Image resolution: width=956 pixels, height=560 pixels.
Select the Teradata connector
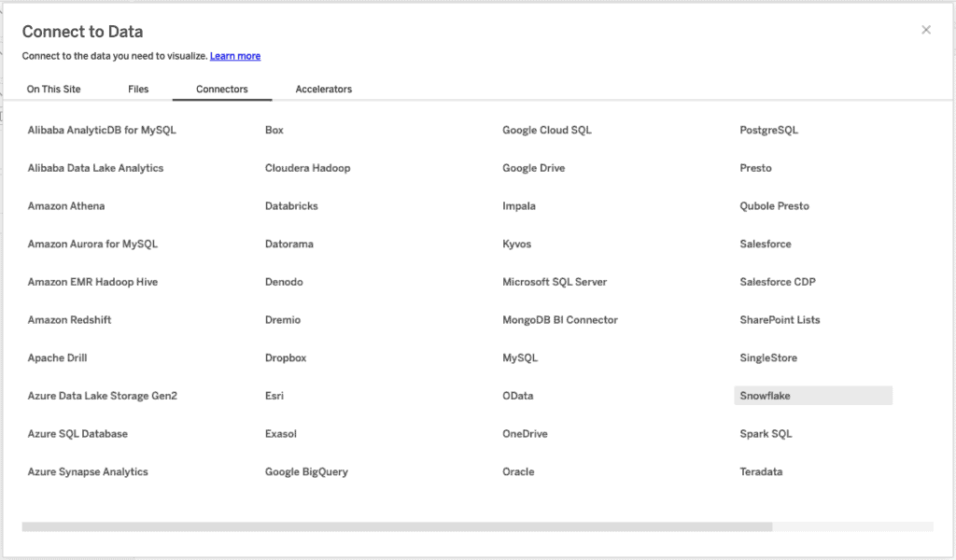(761, 472)
